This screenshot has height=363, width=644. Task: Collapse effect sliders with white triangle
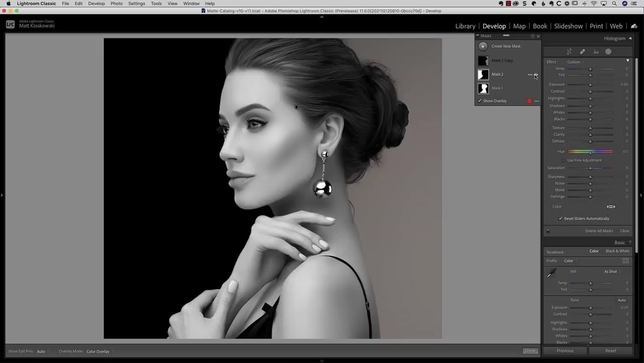click(x=628, y=61)
